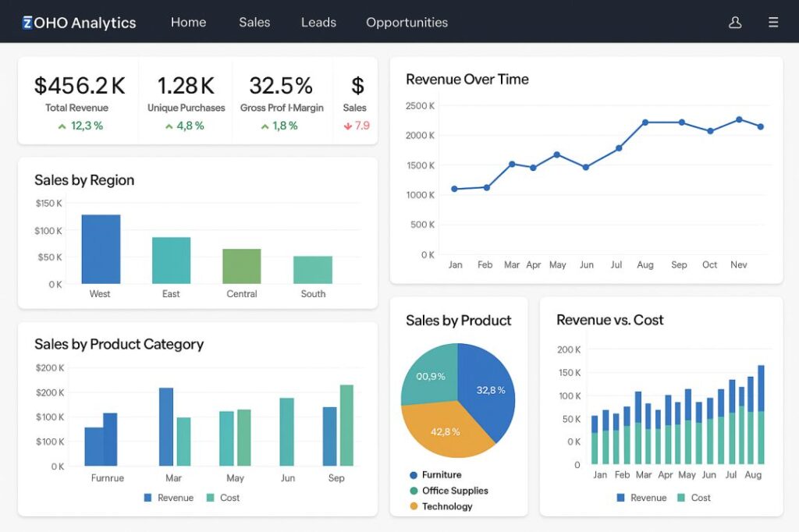799x532 pixels.
Task: Select Home in the navigation bar
Action: 188,23
